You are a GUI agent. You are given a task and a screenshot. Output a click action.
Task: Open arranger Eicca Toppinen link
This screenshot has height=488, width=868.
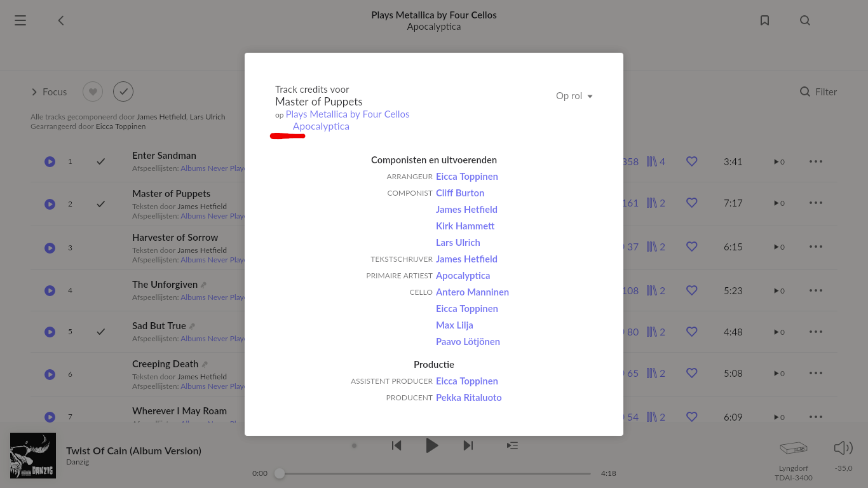click(x=467, y=177)
